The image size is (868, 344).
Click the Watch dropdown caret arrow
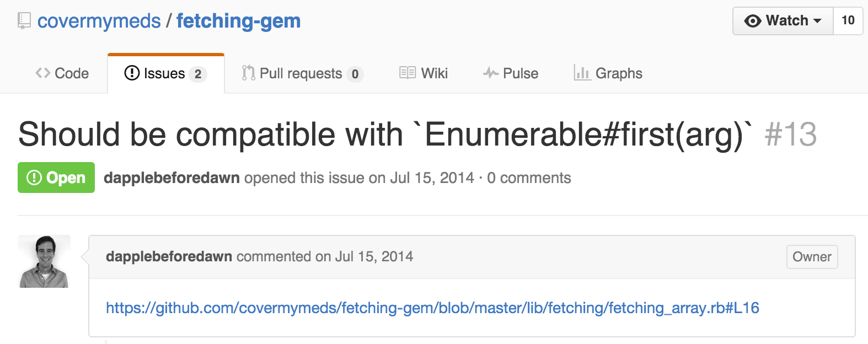coord(817,21)
